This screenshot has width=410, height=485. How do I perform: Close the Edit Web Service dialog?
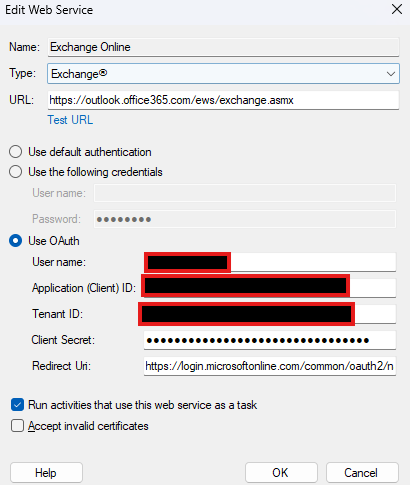pyautogui.click(x=397, y=9)
